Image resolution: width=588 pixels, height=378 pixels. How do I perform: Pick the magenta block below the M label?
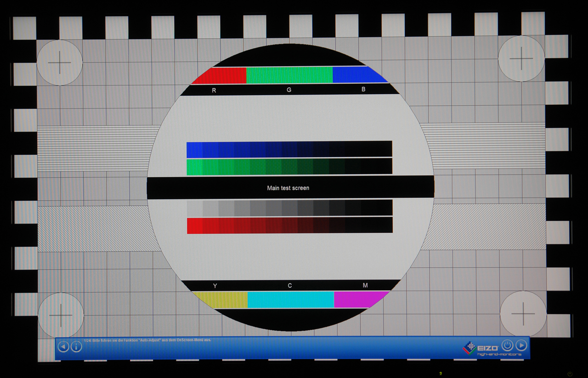[358, 299]
